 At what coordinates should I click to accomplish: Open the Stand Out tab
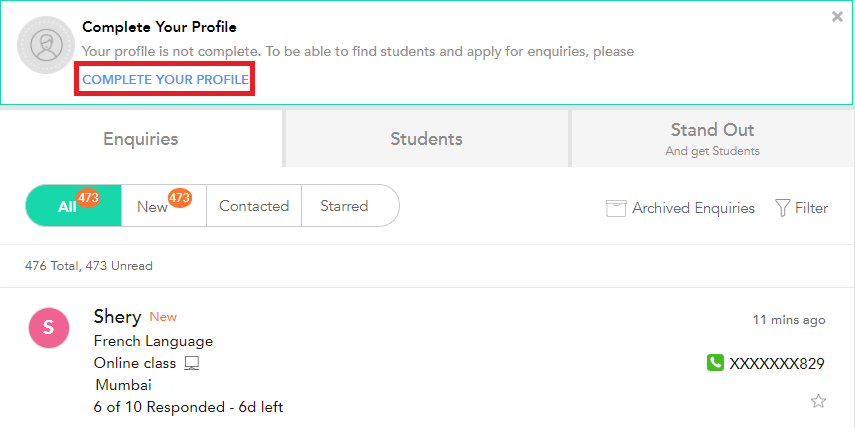pos(712,139)
